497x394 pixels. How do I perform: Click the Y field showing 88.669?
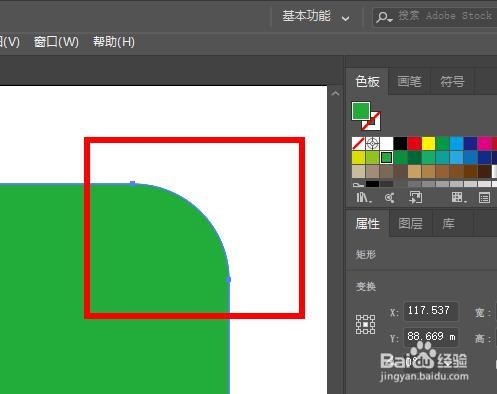[431, 337]
